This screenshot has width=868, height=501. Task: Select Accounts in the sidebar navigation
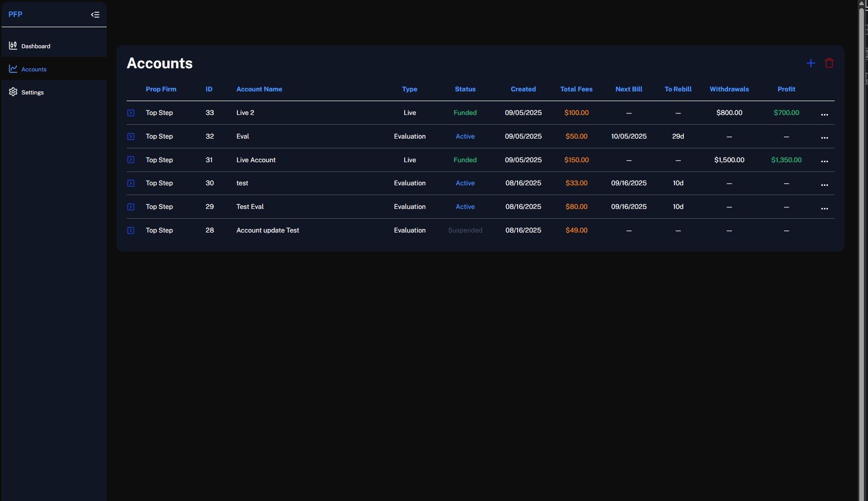[34, 69]
